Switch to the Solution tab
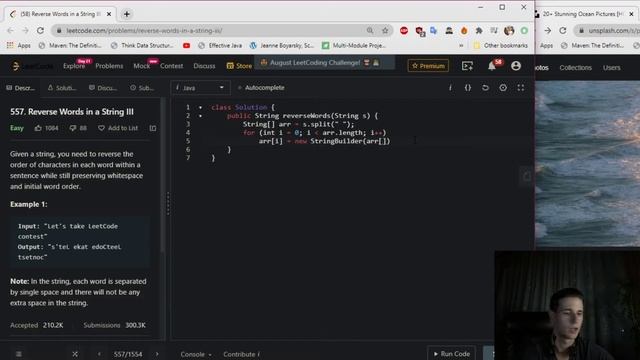The height and width of the screenshot is (360, 640). [x=62, y=88]
